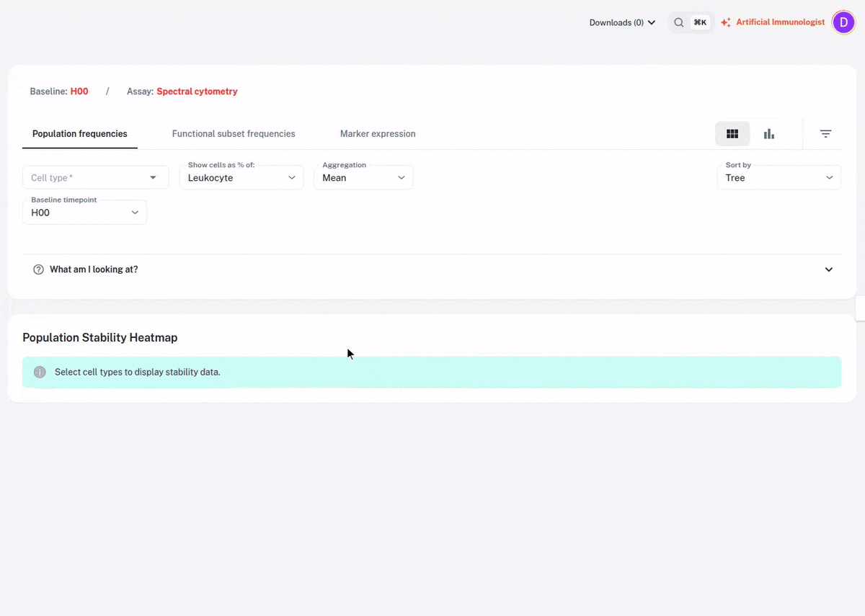The height and width of the screenshot is (616, 865).
Task: Open the Cell type dropdown
Action: (96, 178)
